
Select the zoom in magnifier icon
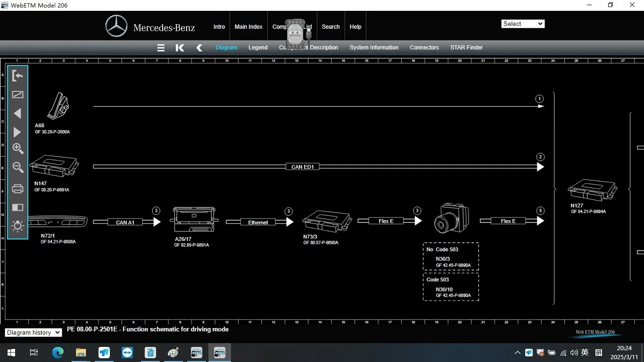tap(18, 148)
